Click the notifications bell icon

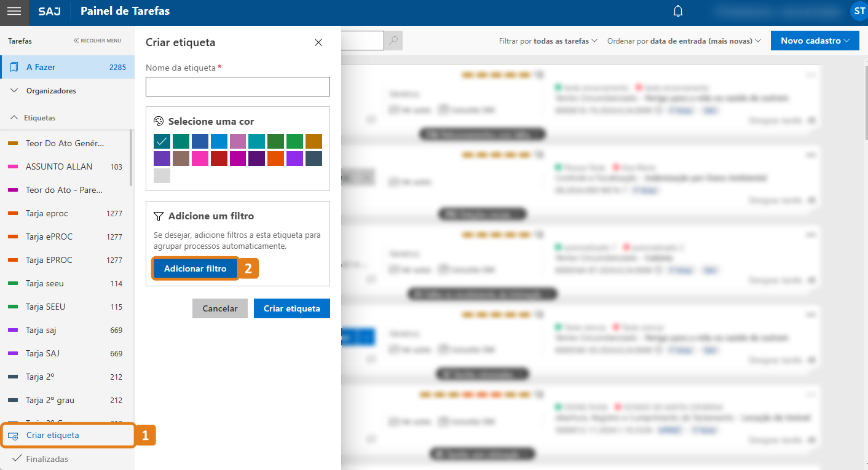(x=678, y=11)
